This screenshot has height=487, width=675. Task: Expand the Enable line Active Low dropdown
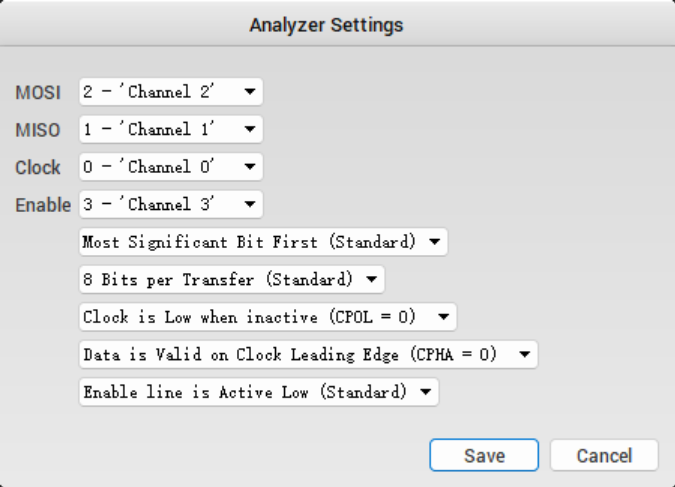click(259, 392)
